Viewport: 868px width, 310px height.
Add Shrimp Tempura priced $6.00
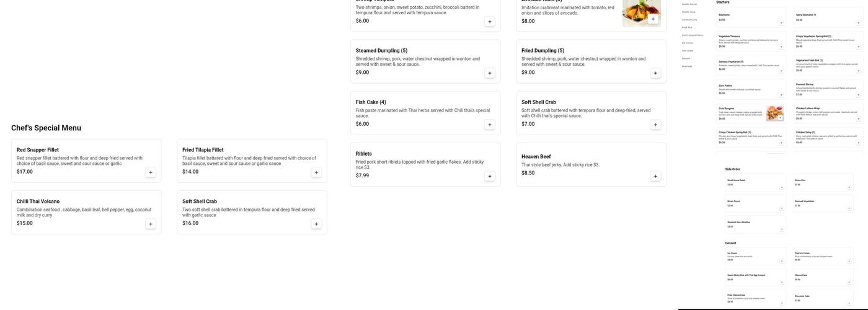pos(490,22)
